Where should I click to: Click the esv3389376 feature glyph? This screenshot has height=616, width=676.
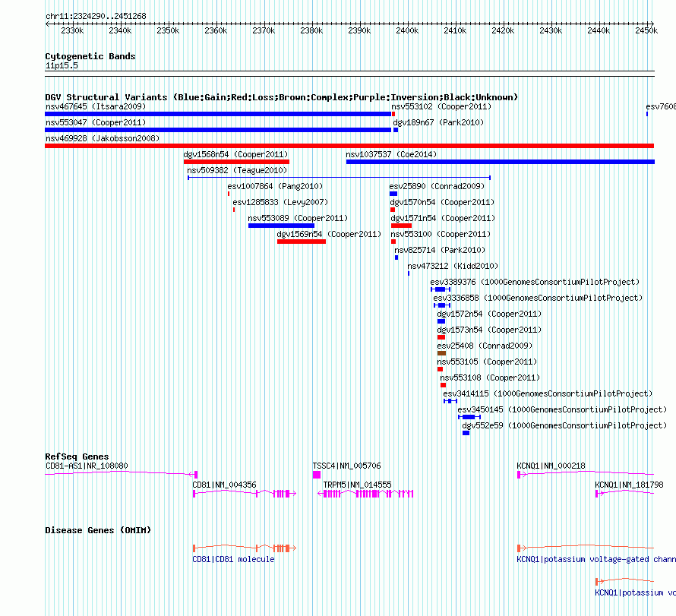tap(441, 289)
